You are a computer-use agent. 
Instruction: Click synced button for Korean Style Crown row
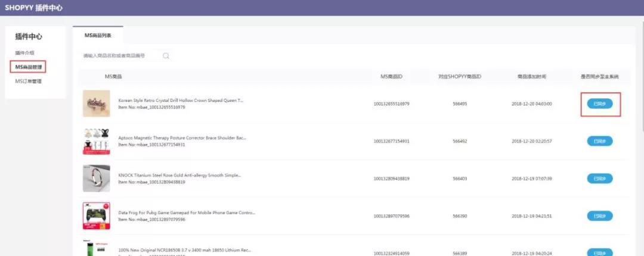tap(600, 104)
